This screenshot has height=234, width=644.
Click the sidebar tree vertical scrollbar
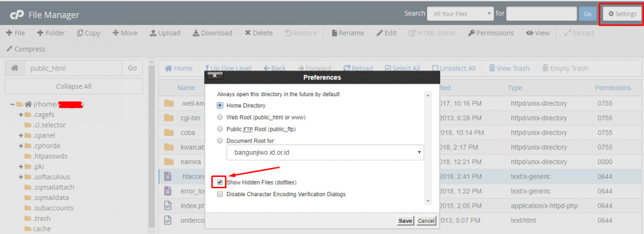tap(151, 146)
